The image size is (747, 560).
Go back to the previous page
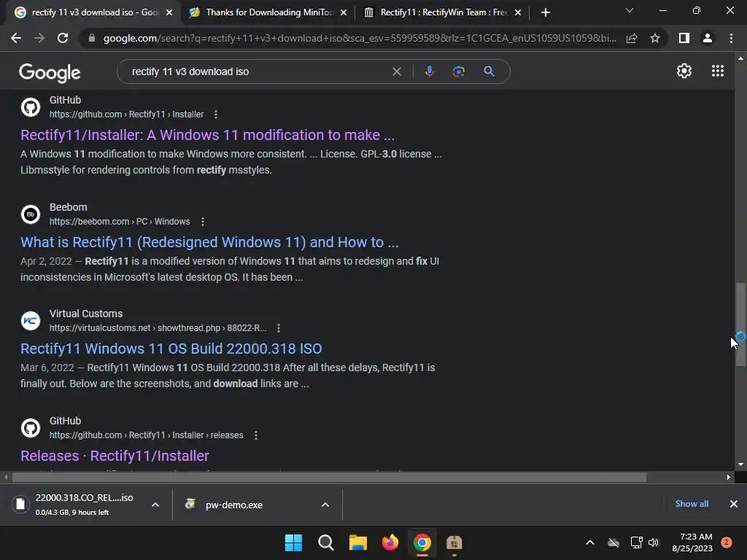16,38
